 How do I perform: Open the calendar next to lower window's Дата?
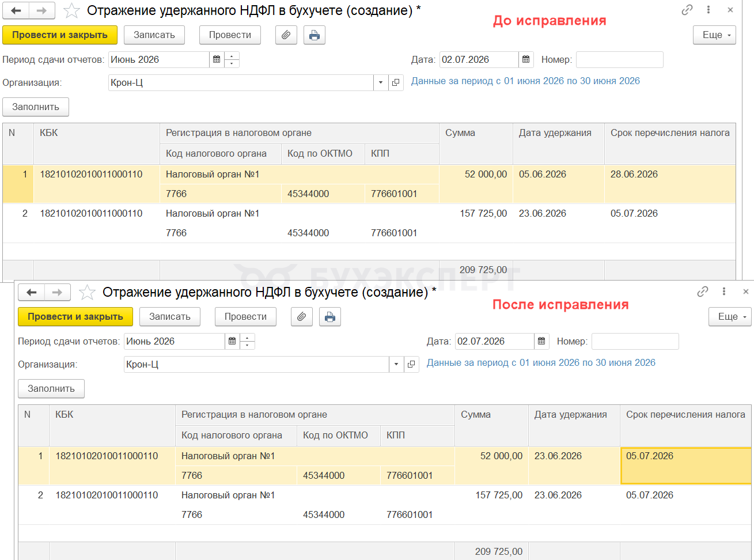pyautogui.click(x=541, y=342)
